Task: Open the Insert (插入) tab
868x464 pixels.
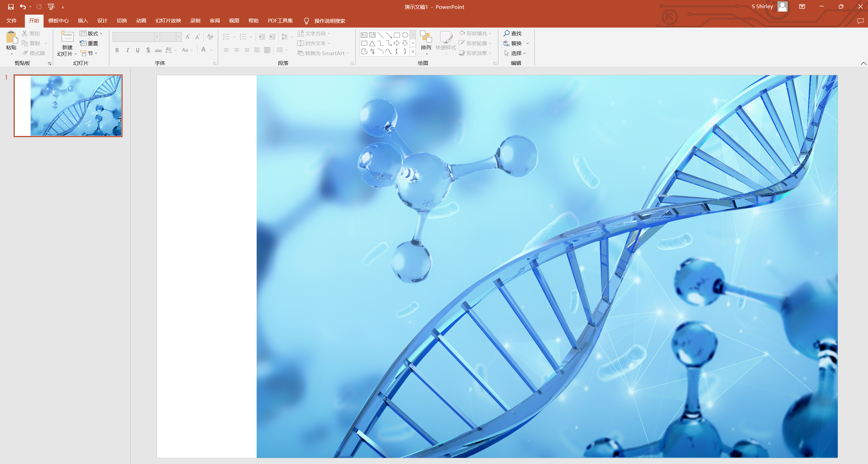Action: coord(83,21)
